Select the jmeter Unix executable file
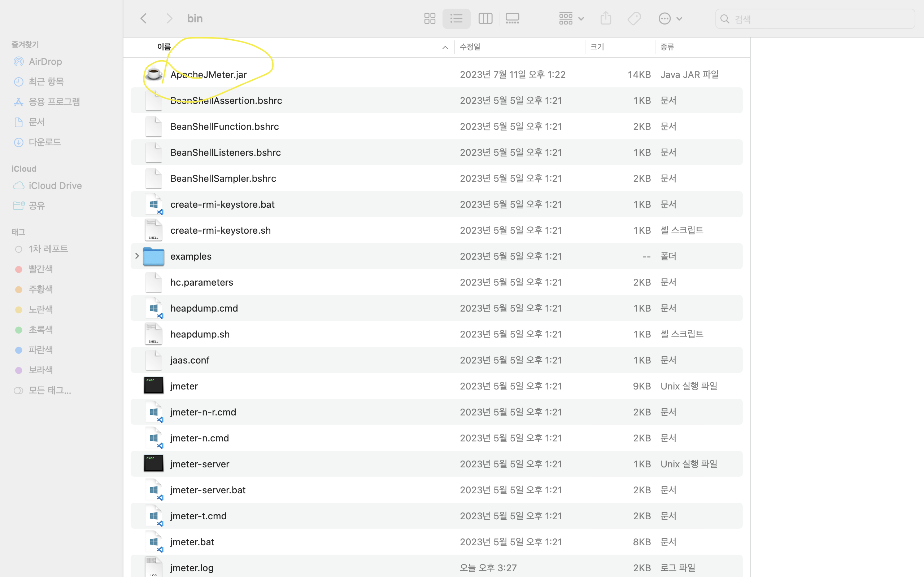 (x=184, y=386)
